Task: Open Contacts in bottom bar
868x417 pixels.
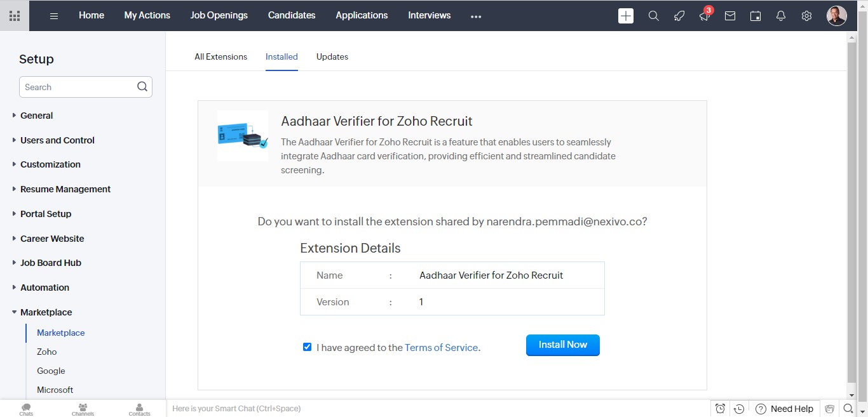Action: click(x=139, y=409)
